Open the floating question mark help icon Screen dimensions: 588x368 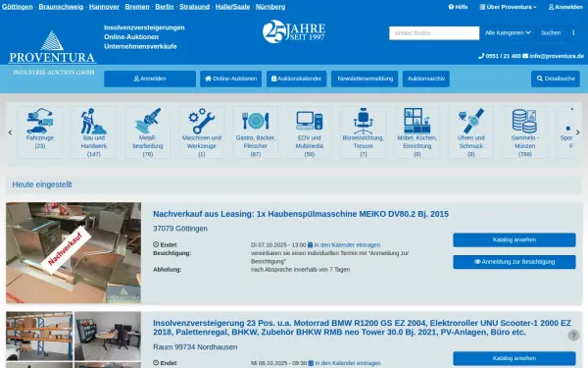573,335
